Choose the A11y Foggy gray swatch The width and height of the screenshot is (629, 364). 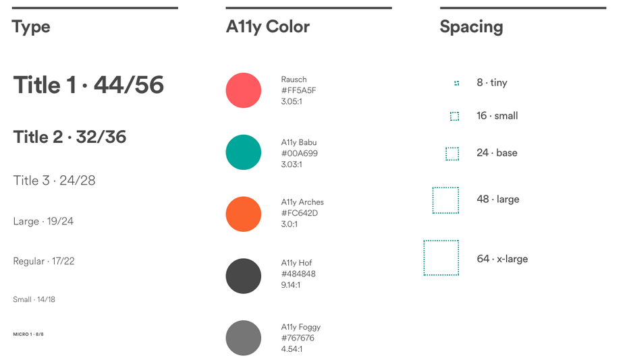pyautogui.click(x=244, y=338)
